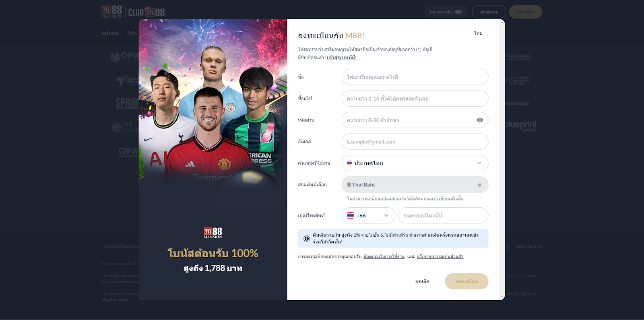
Task: Click the scroll down arrow of dialog scrollbar
Action: click(x=502, y=297)
